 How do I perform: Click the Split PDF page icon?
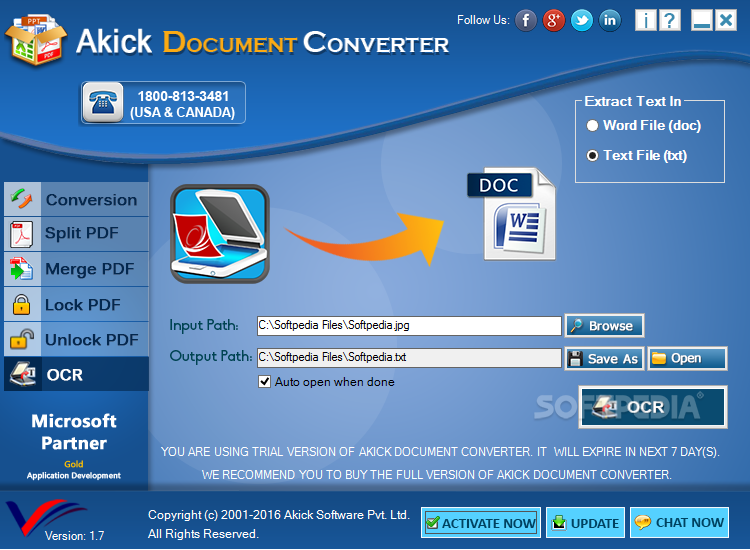coord(22,234)
